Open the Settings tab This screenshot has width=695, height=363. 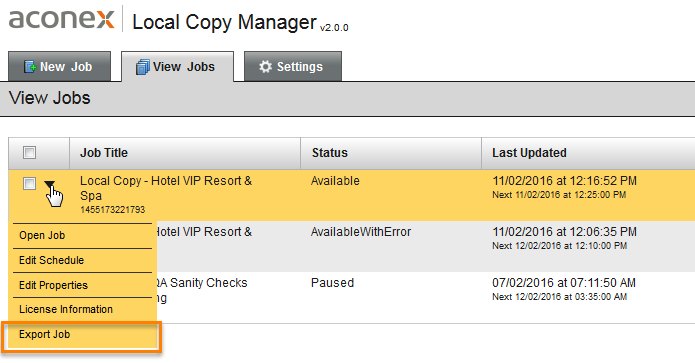tap(293, 66)
